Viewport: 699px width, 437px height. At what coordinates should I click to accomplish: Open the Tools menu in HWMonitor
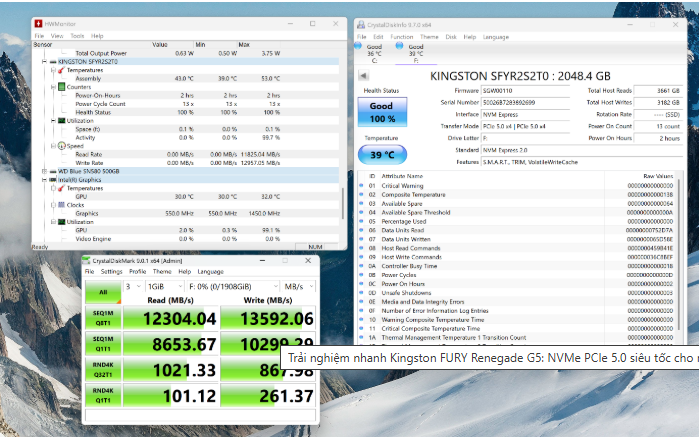pyautogui.click(x=78, y=36)
